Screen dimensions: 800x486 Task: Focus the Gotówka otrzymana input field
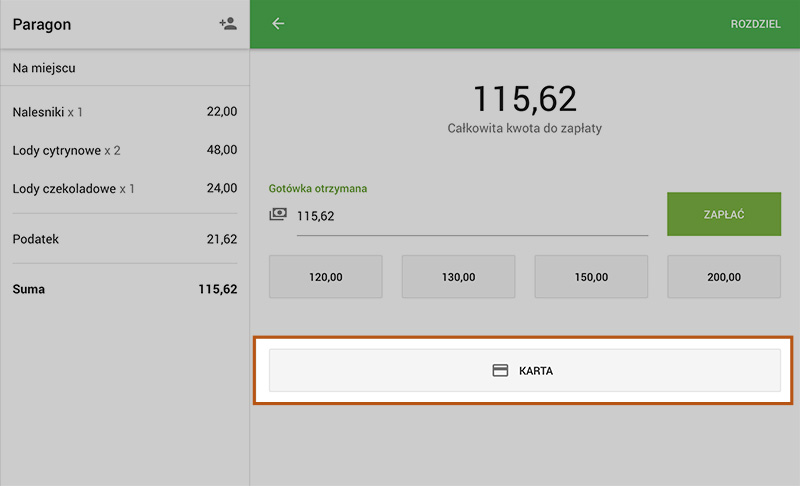(x=470, y=215)
